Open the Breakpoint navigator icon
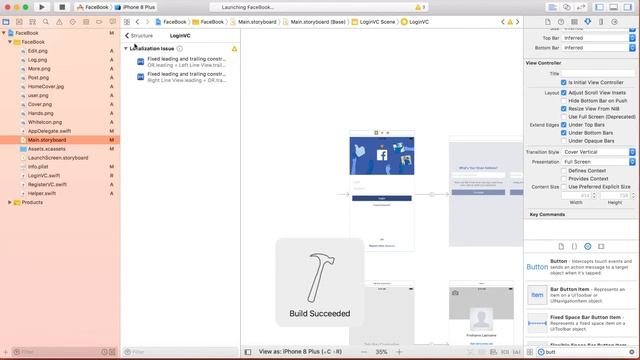640x360 pixels. point(99,22)
